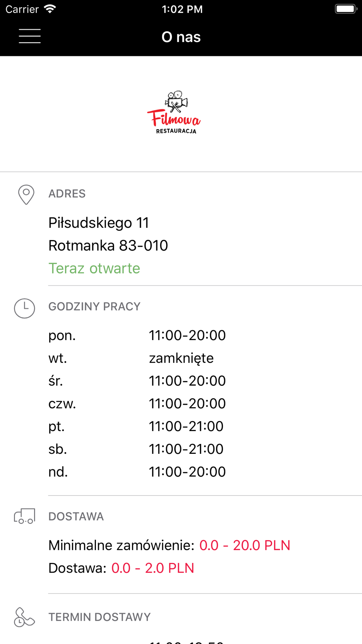Tap the clock icon beside Godziny pracy
Screen dimensions: 362x644
coord(25,308)
